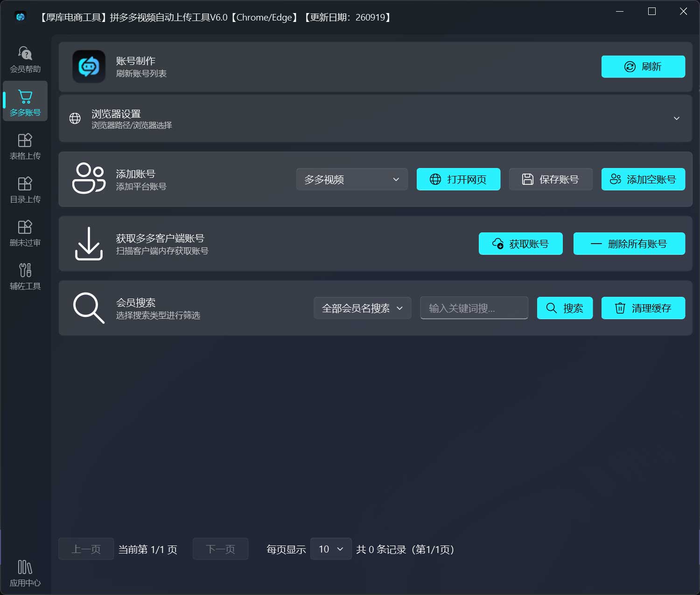Expand the 浏览器设置 section chevron
The width and height of the screenshot is (700, 595).
pyautogui.click(x=677, y=119)
